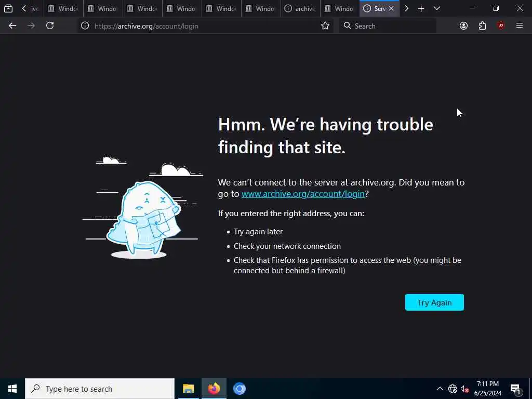Click the archive.org/account/login address bar
The width and height of the screenshot is (532, 399).
(x=205, y=26)
